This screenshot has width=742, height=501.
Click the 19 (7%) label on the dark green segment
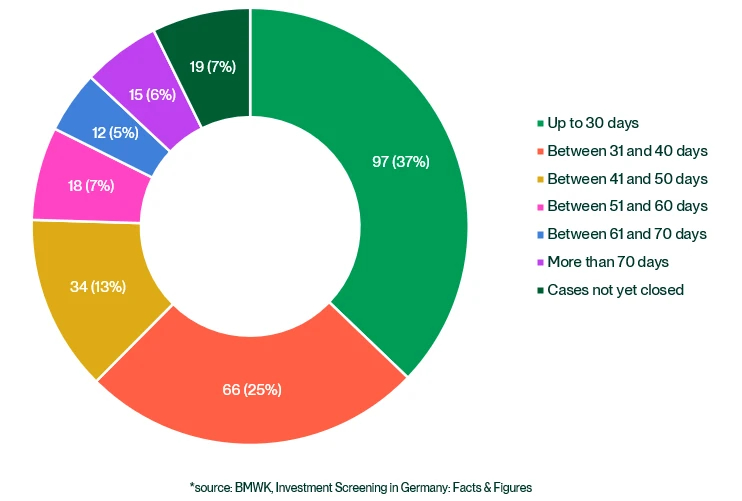tap(212, 66)
